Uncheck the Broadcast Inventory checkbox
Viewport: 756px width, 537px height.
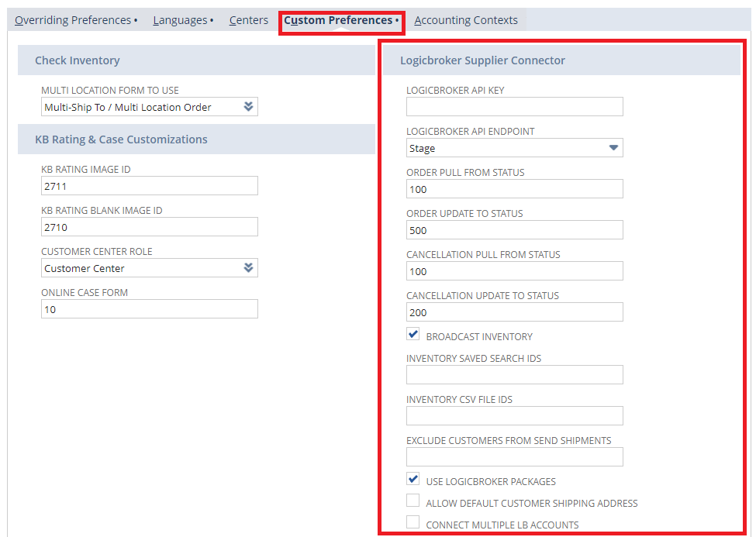pos(413,335)
